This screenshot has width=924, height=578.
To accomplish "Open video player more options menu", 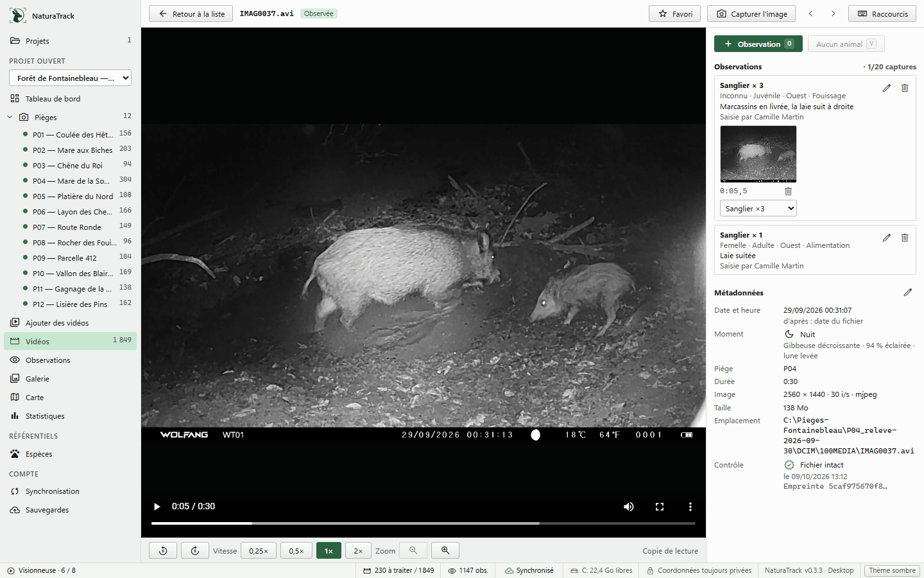I will pos(690,507).
